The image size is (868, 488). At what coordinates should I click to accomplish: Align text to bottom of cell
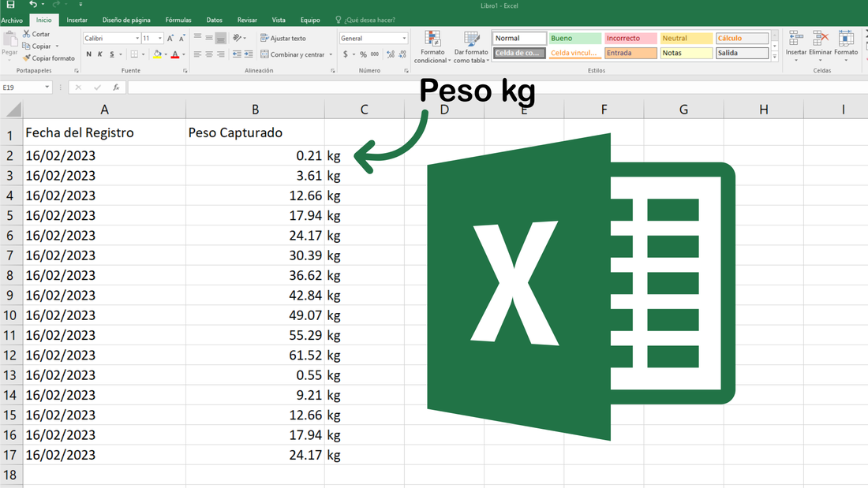221,38
